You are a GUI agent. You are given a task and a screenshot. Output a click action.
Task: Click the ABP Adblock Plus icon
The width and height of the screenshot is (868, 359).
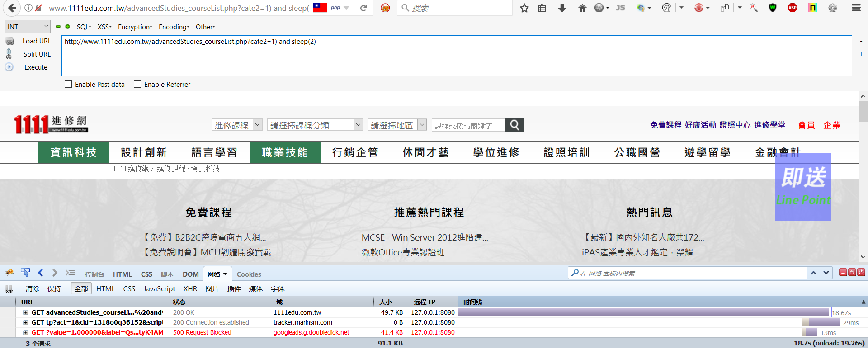793,8
